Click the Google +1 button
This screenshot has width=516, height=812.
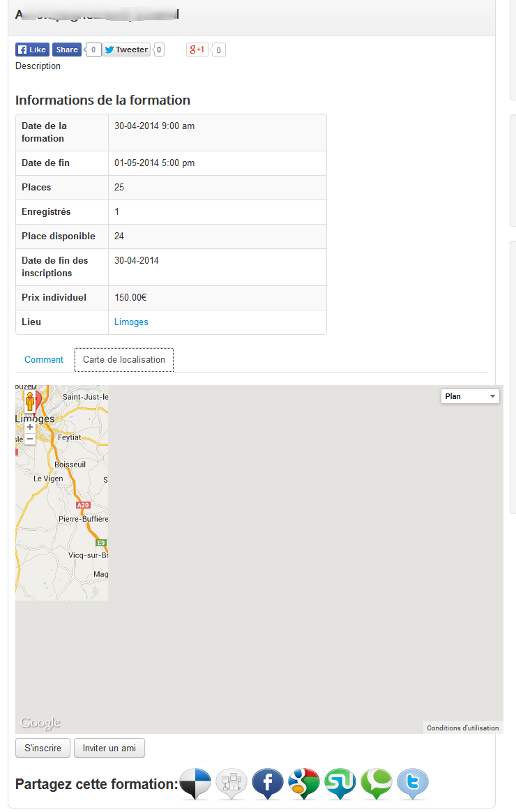(x=197, y=50)
